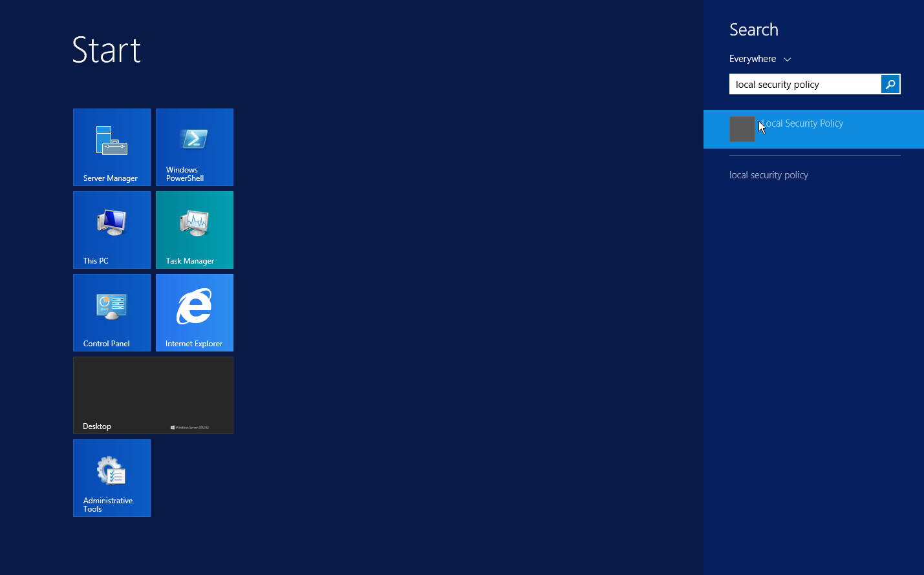The width and height of the screenshot is (924, 575).
Task: Click the Windows Server logo in the Desktop tile
Action: (189, 427)
